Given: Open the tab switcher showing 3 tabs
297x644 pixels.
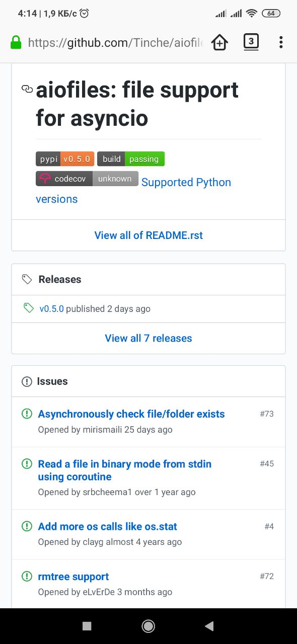Looking at the screenshot, I should (x=251, y=42).
